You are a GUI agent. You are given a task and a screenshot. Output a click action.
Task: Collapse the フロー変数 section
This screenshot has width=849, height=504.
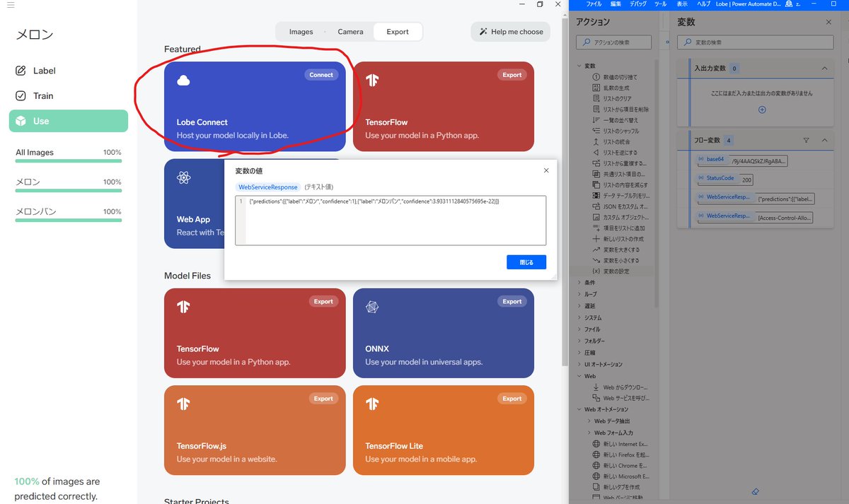(x=824, y=141)
